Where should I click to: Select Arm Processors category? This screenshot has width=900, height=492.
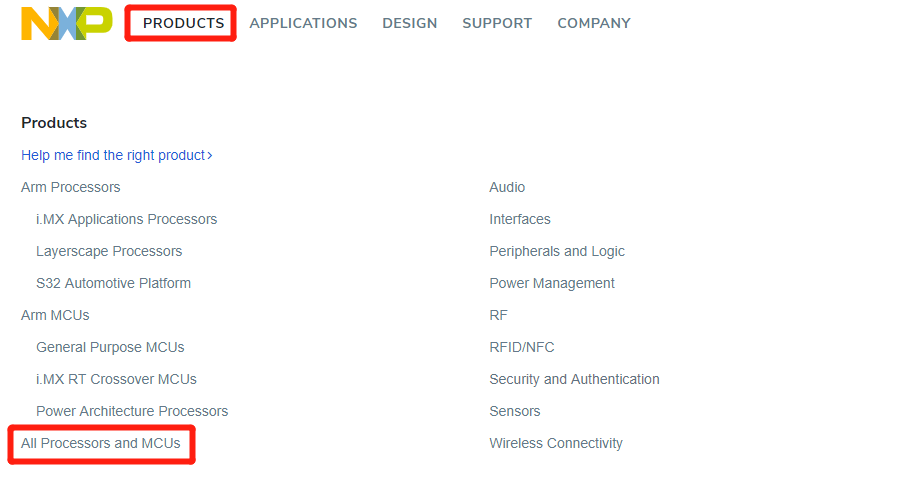pyautogui.click(x=71, y=188)
